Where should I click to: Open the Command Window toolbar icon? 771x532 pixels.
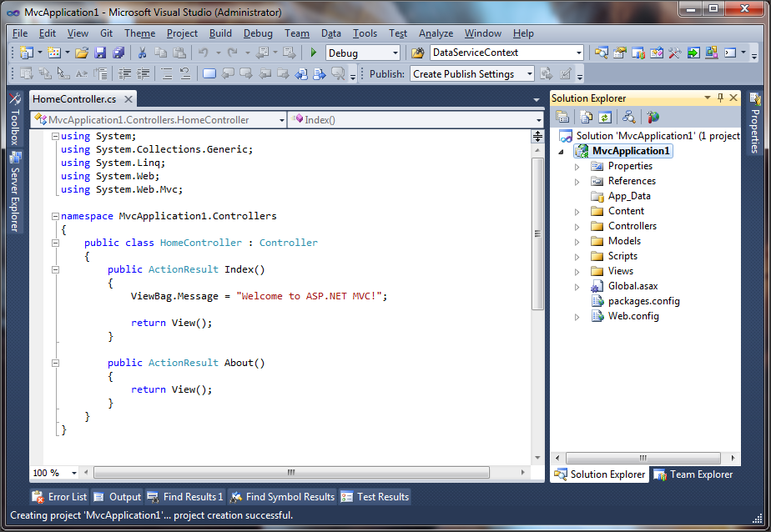pos(730,53)
